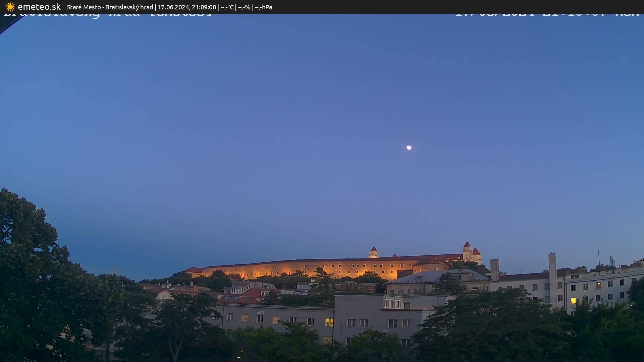The image size is (644, 362).
Task: Select the location label Staré Mesto - Bratislavský hrad
Action: (110, 7)
